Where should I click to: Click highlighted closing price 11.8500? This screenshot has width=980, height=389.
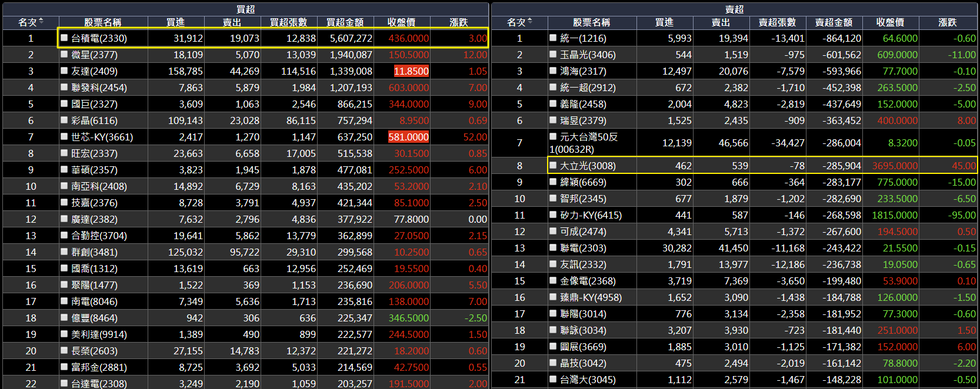pos(411,71)
